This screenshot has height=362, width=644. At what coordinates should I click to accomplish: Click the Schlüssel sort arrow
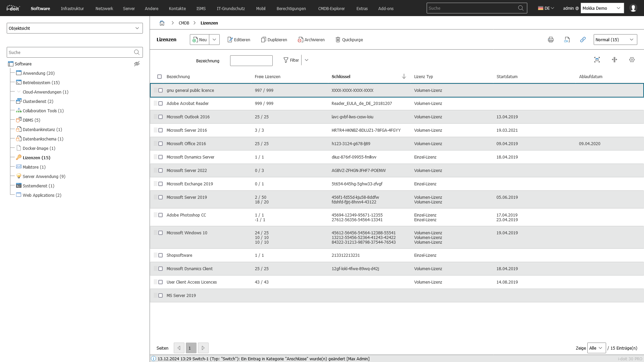tap(404, 76)
